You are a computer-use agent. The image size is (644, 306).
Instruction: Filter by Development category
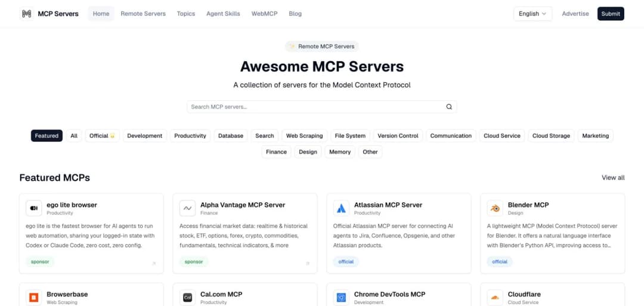(145, 135)
